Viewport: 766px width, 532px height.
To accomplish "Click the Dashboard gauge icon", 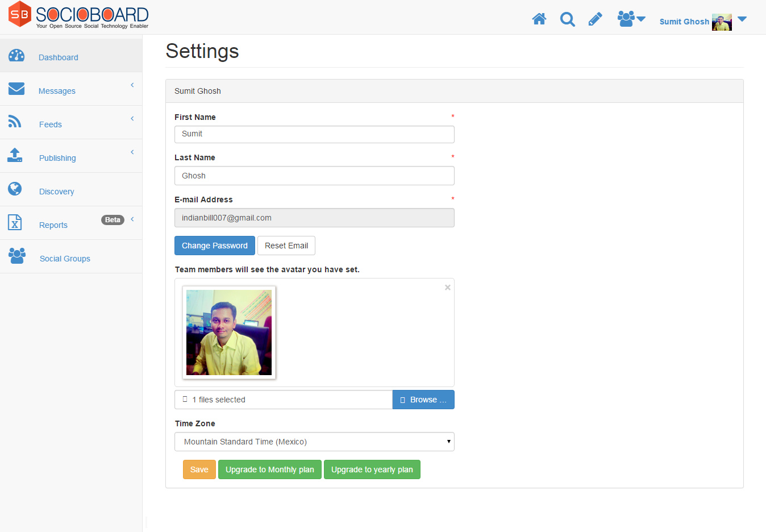I will (x=16, y=55).
